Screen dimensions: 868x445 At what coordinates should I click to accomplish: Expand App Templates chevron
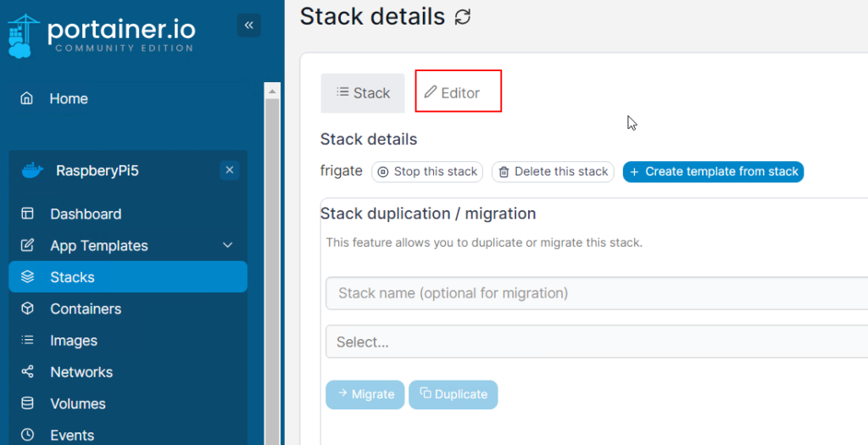pyautogui.click(x=227, y=245)
